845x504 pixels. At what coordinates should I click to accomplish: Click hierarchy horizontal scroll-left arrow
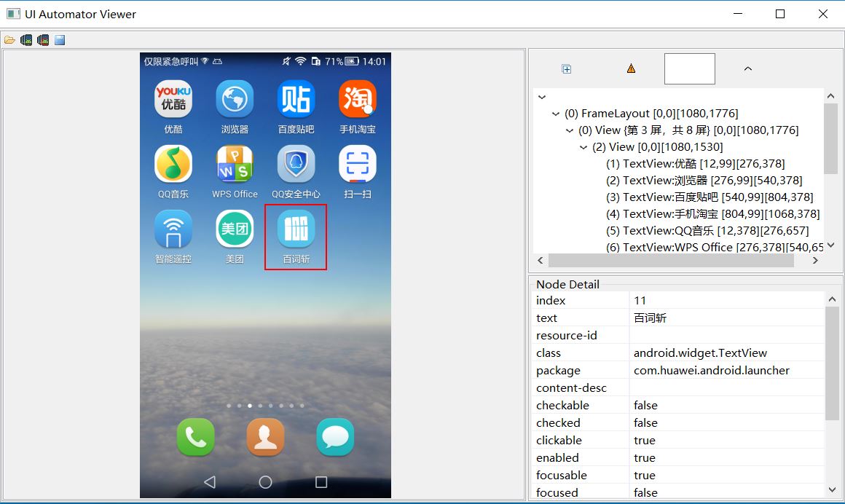[x=541, y=260]
